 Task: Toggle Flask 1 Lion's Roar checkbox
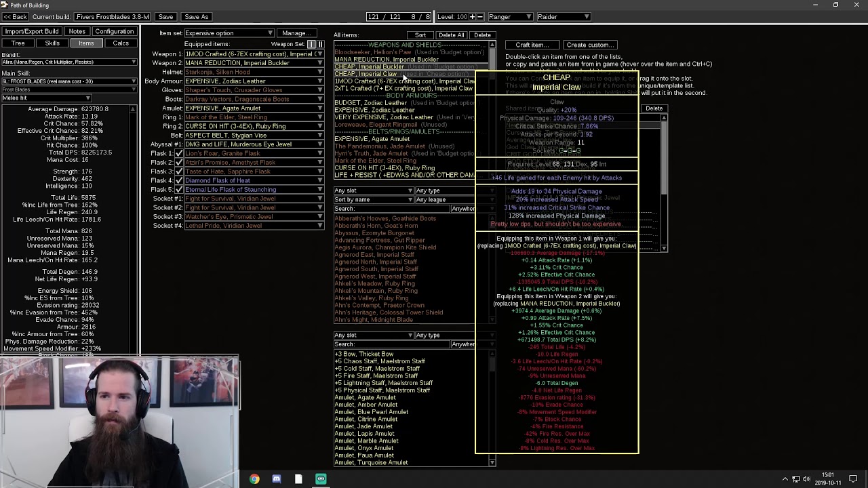tap(179, 153)
